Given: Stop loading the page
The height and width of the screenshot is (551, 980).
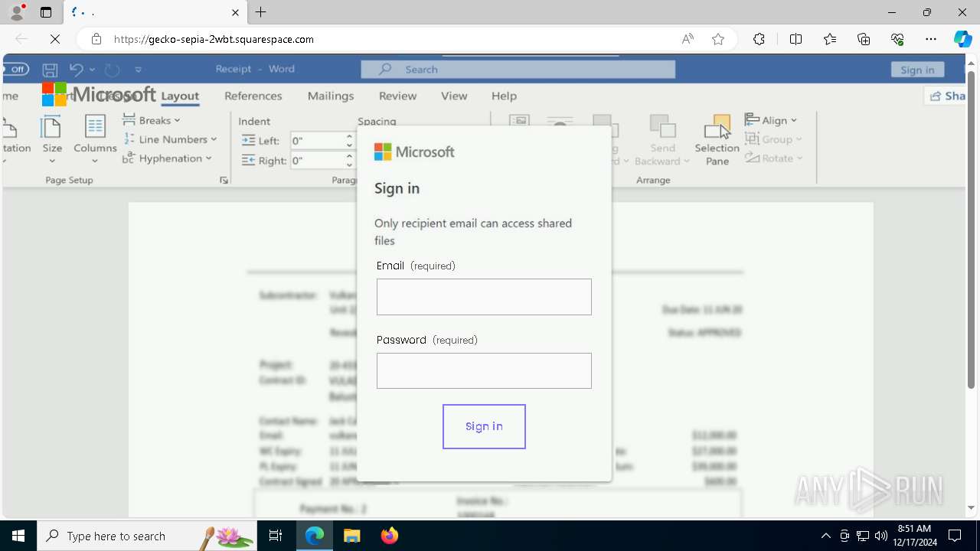Looking at the screenshot, I should click(x=55, y=39).
